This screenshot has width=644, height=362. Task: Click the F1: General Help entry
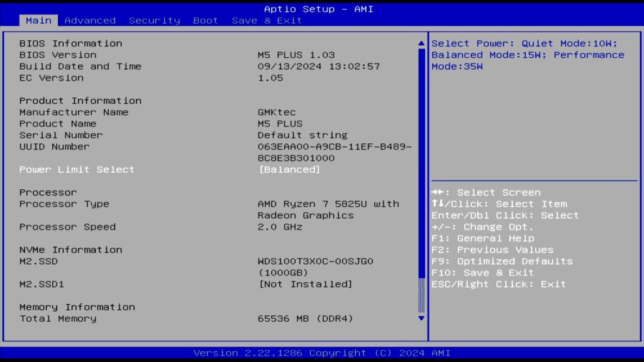coord(482,238)
